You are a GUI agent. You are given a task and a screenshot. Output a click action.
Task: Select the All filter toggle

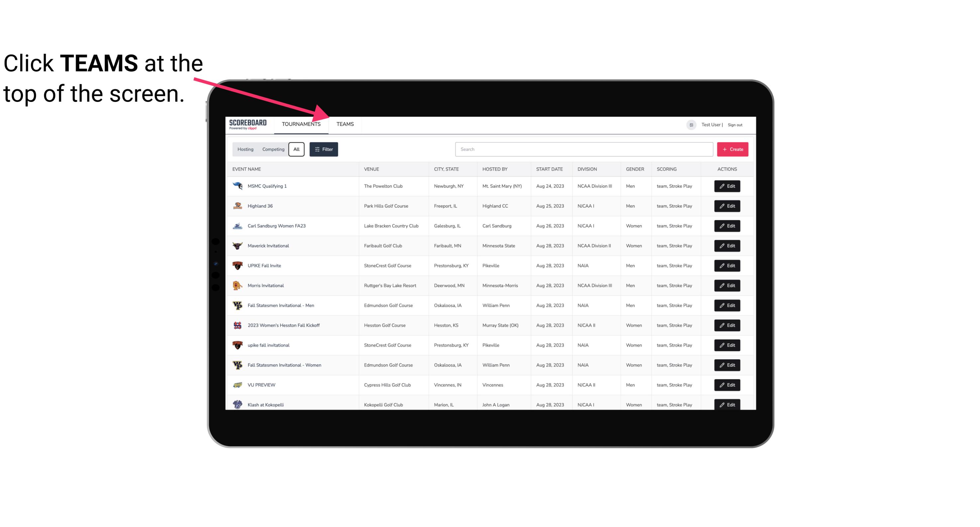297,149
